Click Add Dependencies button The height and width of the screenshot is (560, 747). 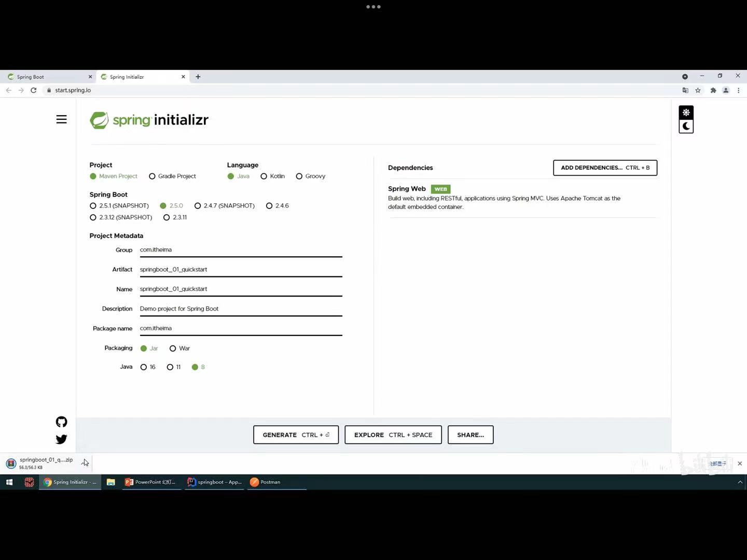tap(605, 168)
